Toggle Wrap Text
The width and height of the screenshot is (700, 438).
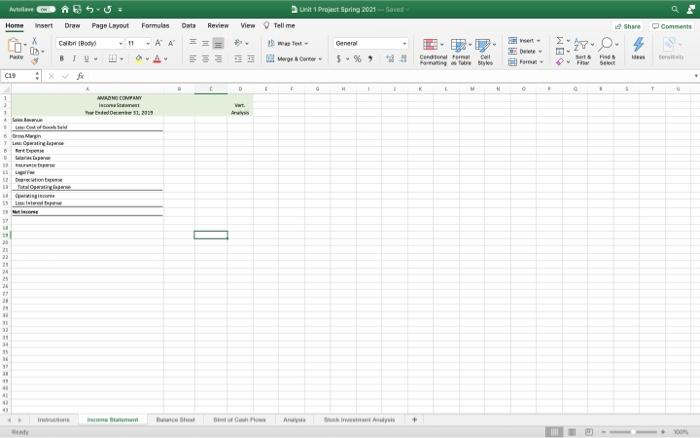coord(288,43)
